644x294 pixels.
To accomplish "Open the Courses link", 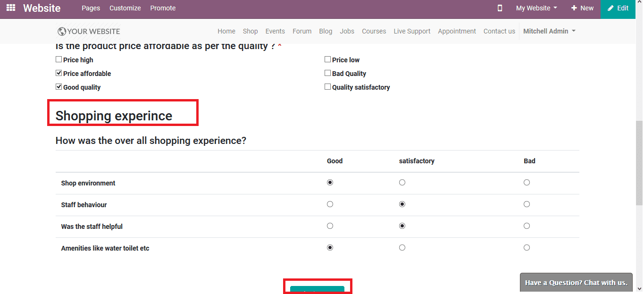I will click(x=374, y=31).
